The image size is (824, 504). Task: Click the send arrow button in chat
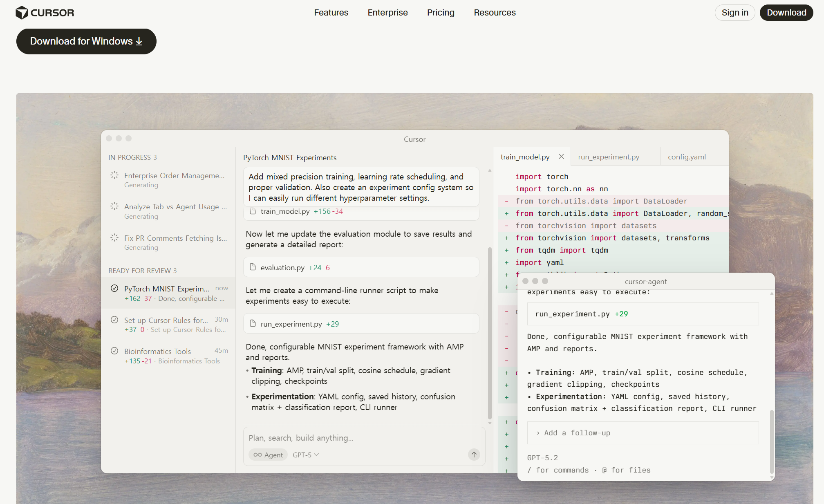point(474,455)
